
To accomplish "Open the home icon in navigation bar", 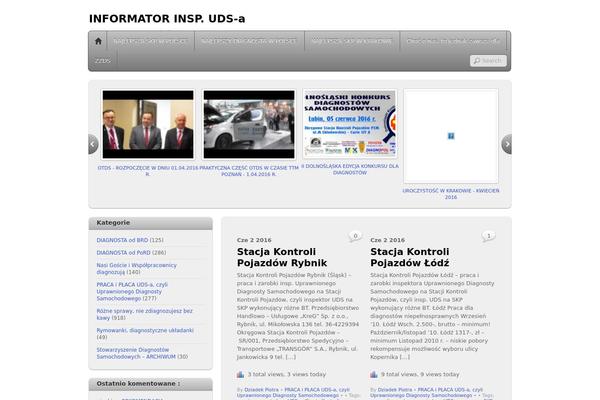I will [x=98, y=41].
